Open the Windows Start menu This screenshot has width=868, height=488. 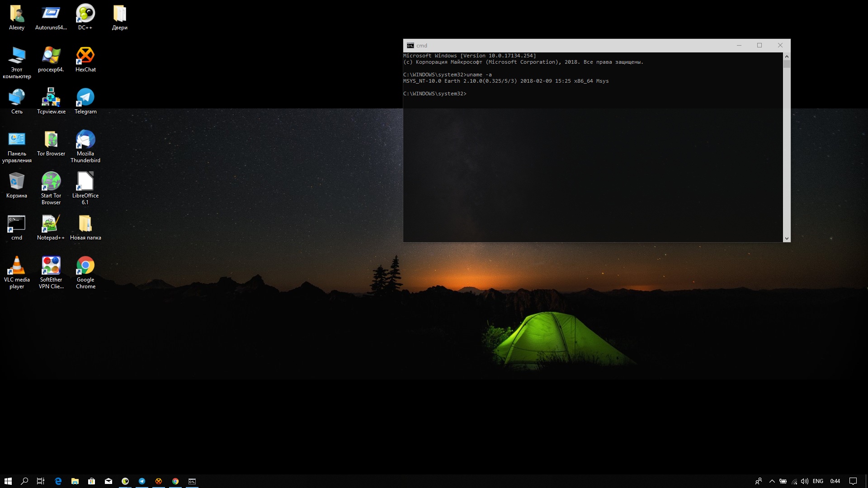coord(8,481)
